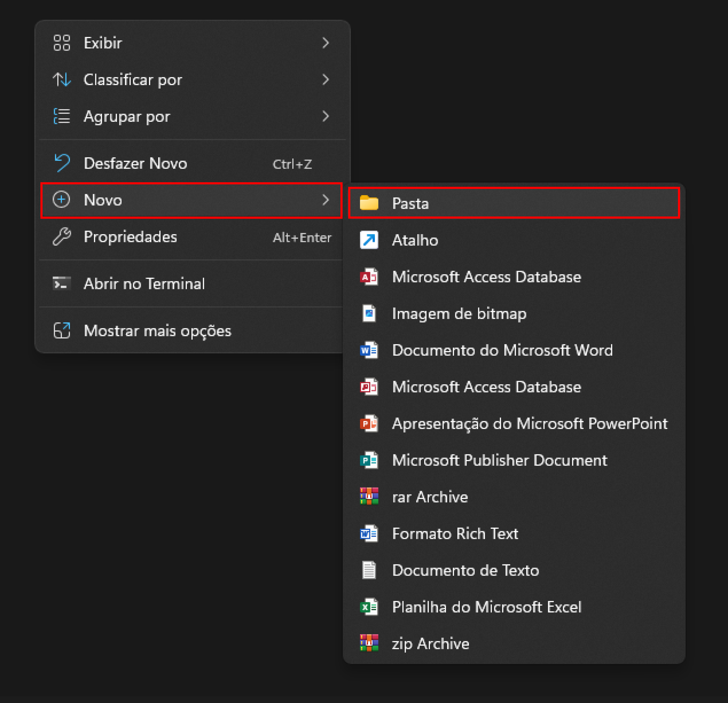Select Formato Rich Text entry
The image size is (728, 703).
514,533
